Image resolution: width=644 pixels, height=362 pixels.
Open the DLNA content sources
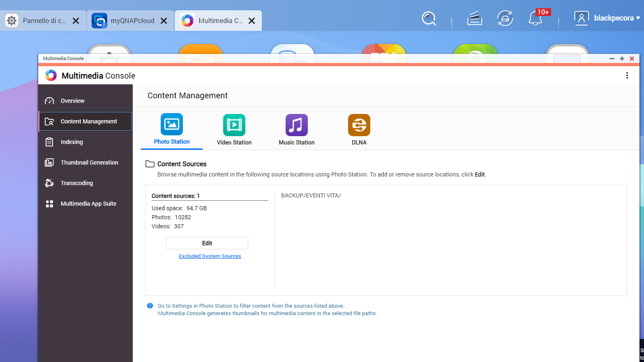click(359, 130)
